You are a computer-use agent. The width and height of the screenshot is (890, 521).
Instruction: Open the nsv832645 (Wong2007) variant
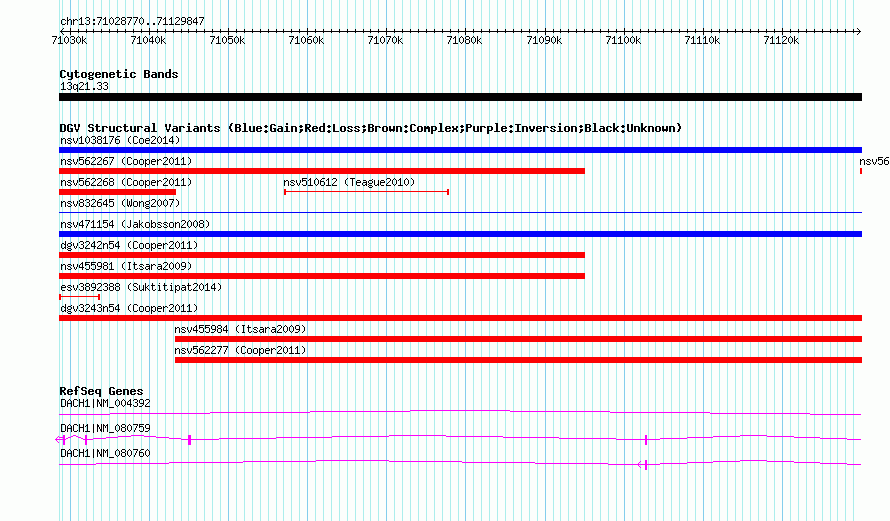click(120, 203)
